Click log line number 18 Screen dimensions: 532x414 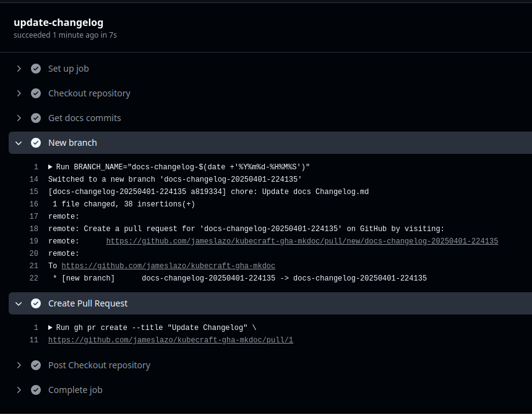tap(34, 229)
